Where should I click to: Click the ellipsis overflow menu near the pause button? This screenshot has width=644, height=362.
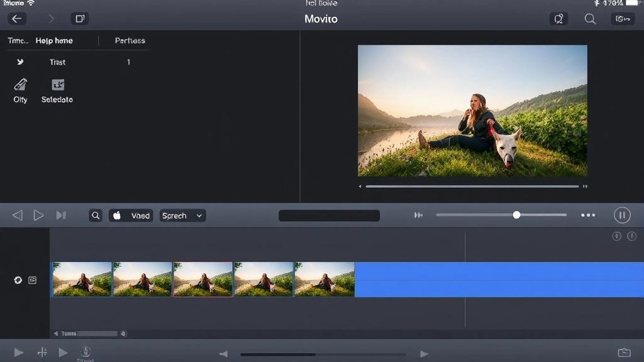(x=587, y=215)
